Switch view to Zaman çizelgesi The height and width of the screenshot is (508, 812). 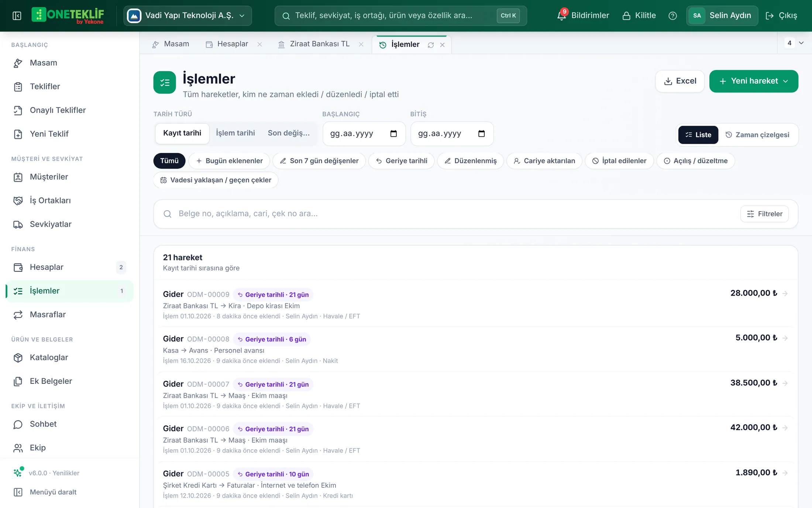(x=757, y=135)
